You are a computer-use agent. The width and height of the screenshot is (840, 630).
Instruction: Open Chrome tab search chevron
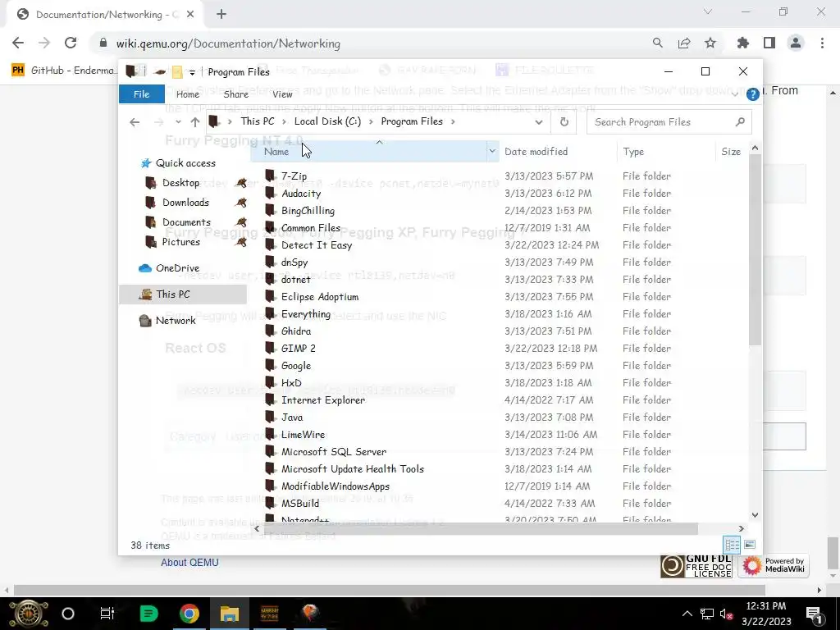tap(708, 11)
